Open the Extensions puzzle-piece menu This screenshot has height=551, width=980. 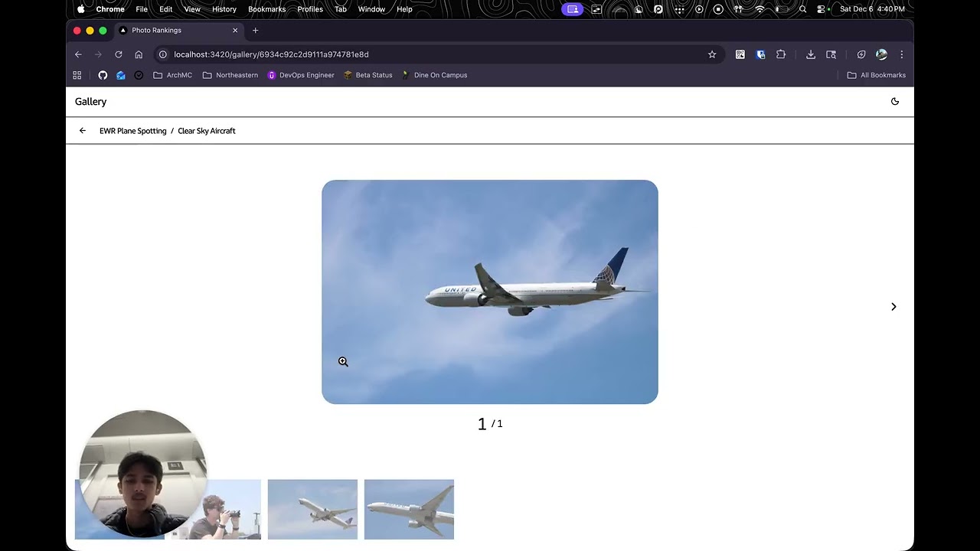[x=781, y=54]
